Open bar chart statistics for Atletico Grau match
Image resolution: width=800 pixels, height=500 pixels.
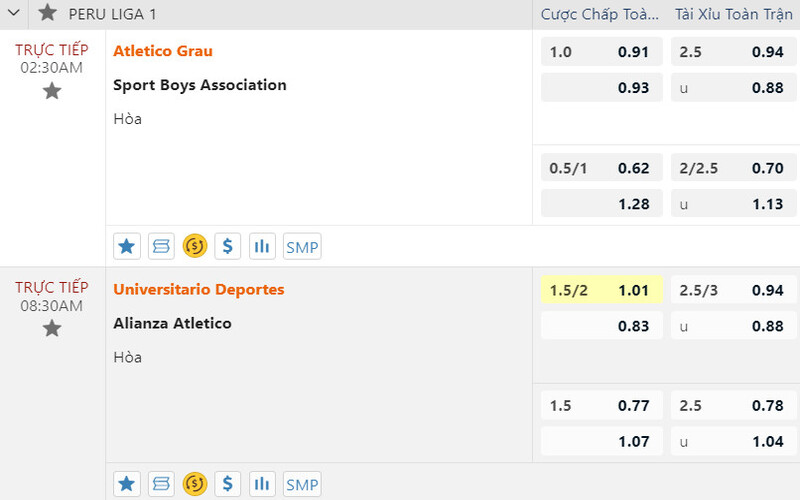[262, 246]
